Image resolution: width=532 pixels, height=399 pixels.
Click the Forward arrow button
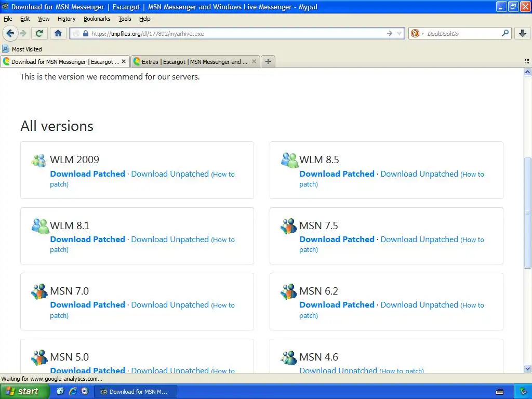(x=23, y=33)
